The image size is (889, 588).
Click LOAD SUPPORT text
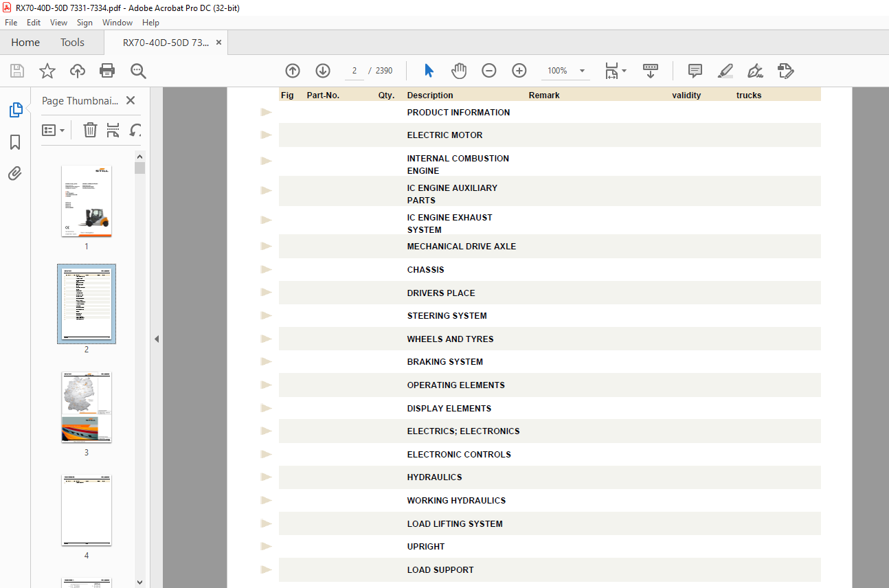point(440,569)
